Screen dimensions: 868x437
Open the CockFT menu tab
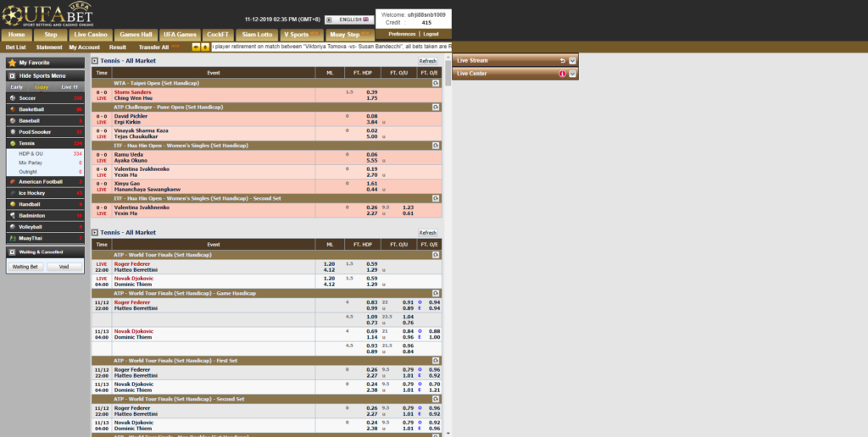click(218, 35)
